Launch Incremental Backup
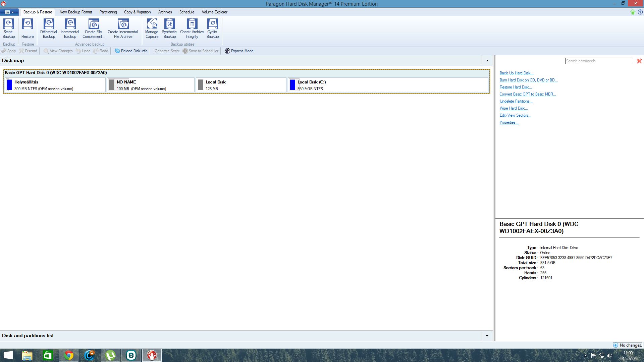This screenshot has height=362, width=644. point(70,28)
